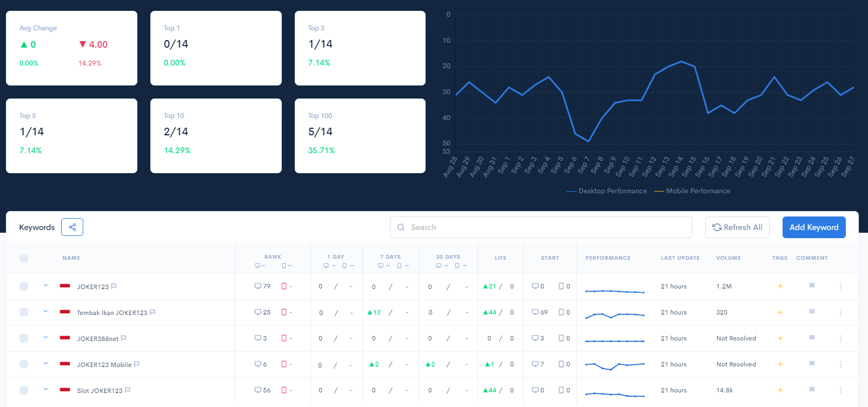Sort by the LIFE column header
The height and width of the screenshot is (407, 868).
(501, 258)
